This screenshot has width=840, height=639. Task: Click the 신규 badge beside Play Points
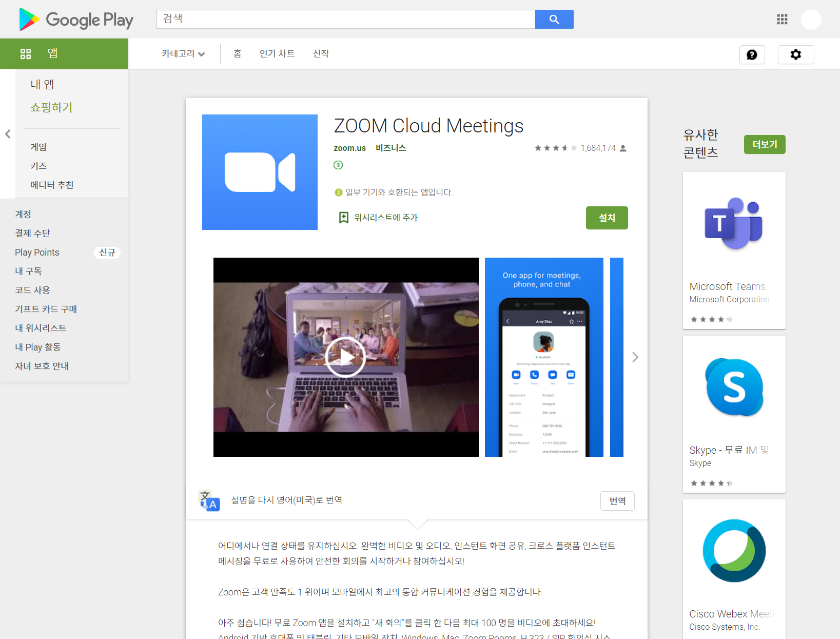[107, 253]
